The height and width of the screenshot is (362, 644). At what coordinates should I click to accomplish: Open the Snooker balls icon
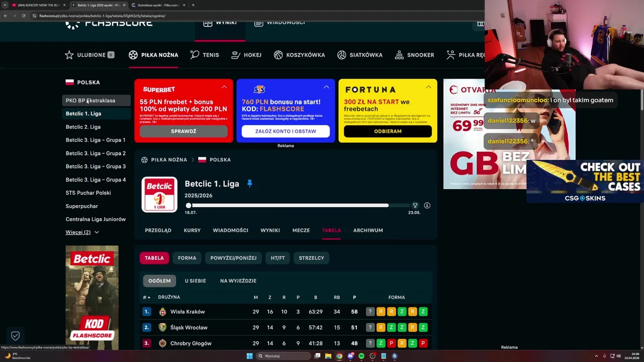(399, 55)
